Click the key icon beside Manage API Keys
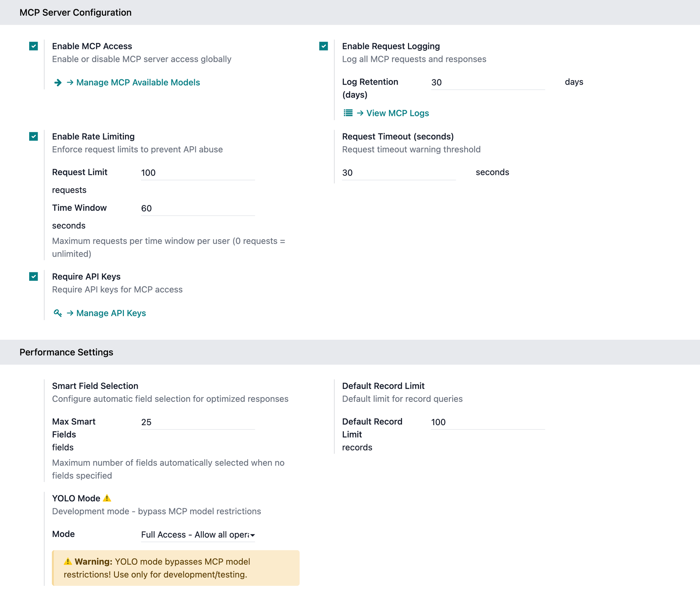The width and height of the screenshot is (700, 615). click(x=58, y=313)
